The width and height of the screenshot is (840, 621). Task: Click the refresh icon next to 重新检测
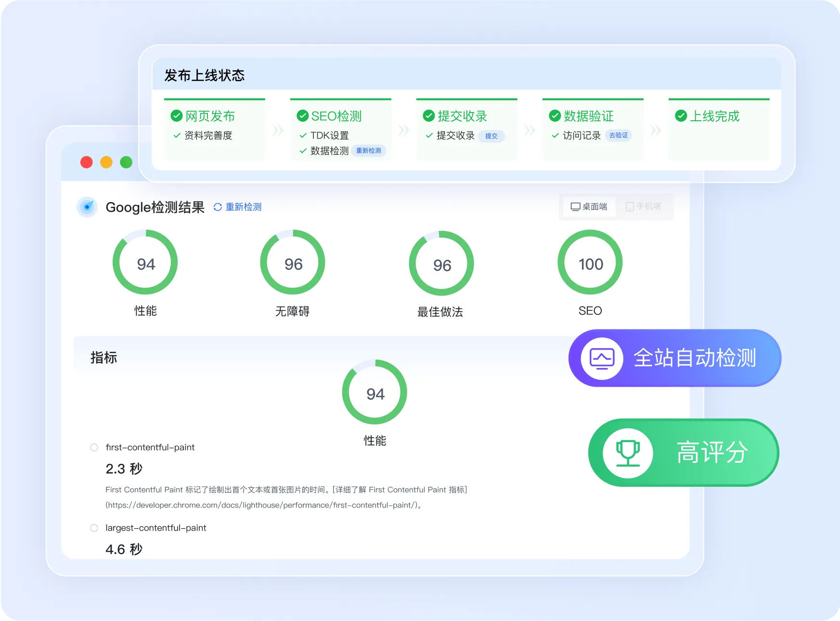[217, 207]
